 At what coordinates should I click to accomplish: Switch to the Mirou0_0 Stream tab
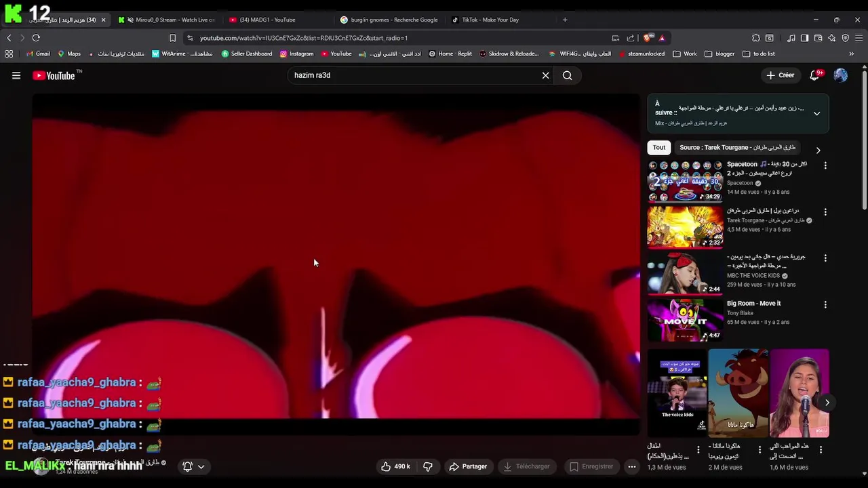167,20
